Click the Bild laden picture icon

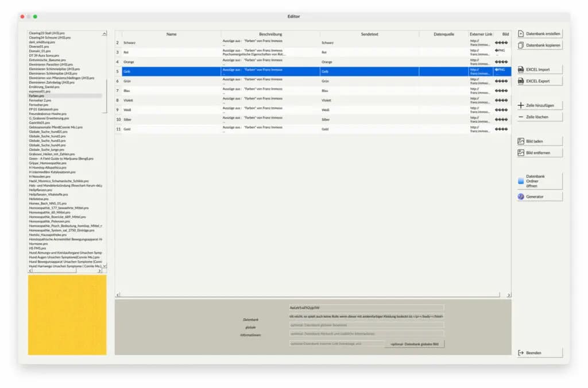tap(521, 141)
